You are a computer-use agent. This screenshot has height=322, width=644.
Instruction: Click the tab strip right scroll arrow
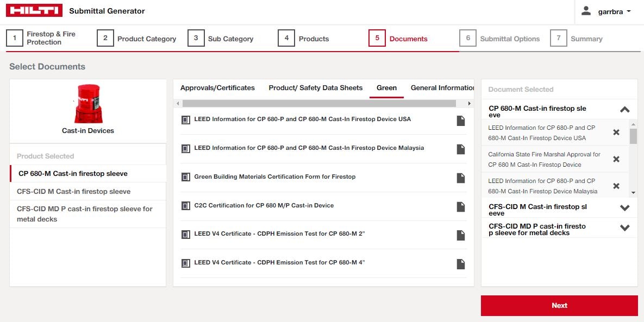tap(469, 104)
